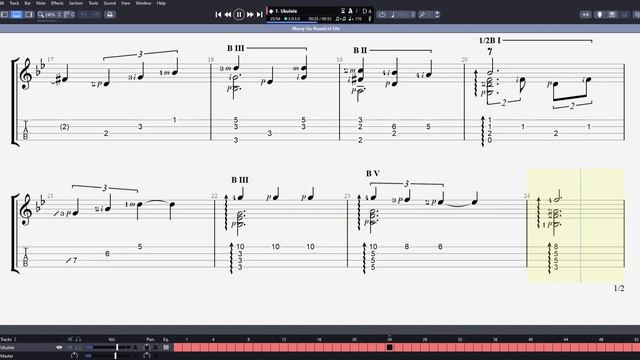Viewport: 640px width, 360px height.
Task: Open the zoom level dropdown
Action: click(x=49, y=14)
